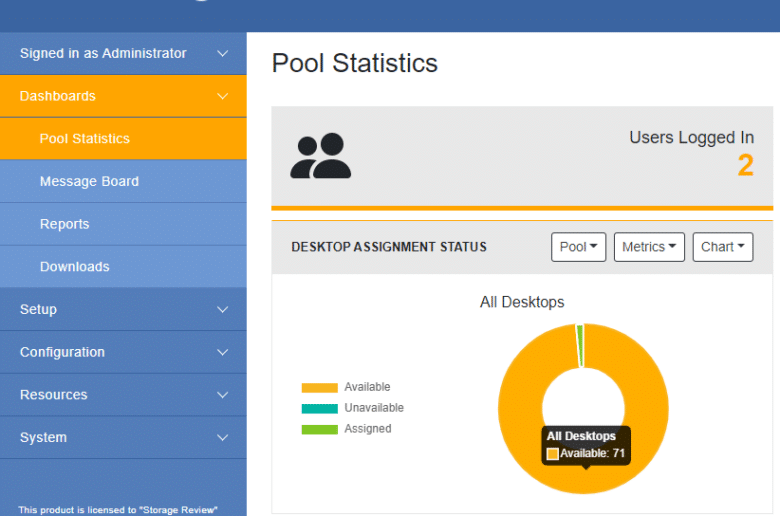The image size is (780, 516).
Task: Toggle the Unavailable legend swatch
Action: click(319, 409)
